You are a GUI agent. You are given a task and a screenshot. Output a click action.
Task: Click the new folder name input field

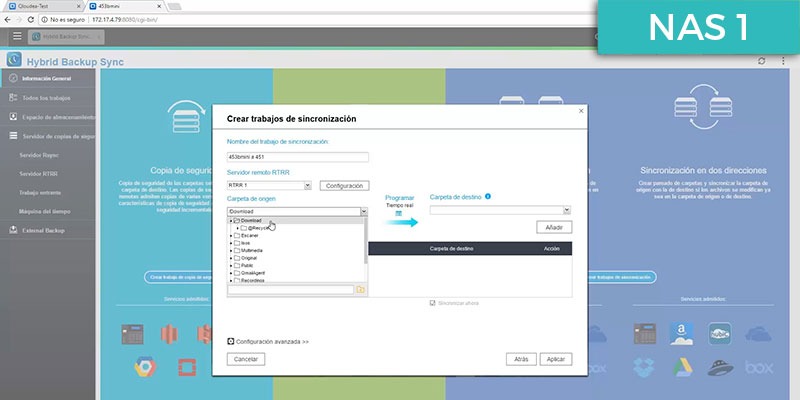point(290,290)
